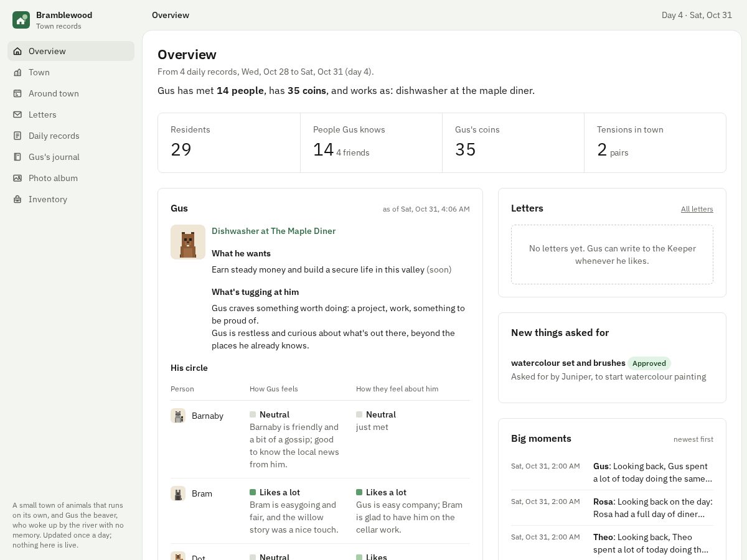Image resolution: width=747 pixels, height=560 pixels.
Task: Click the Daily records document icon
Action: 17,136
